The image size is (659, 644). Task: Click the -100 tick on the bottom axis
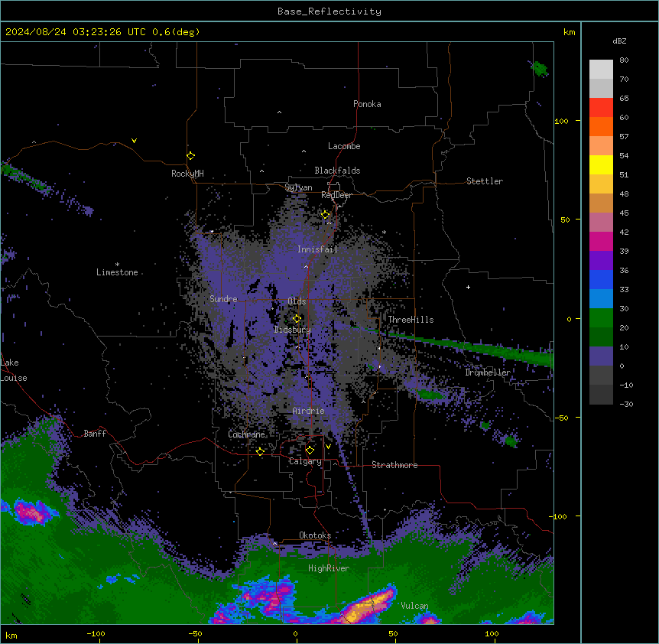96,633
